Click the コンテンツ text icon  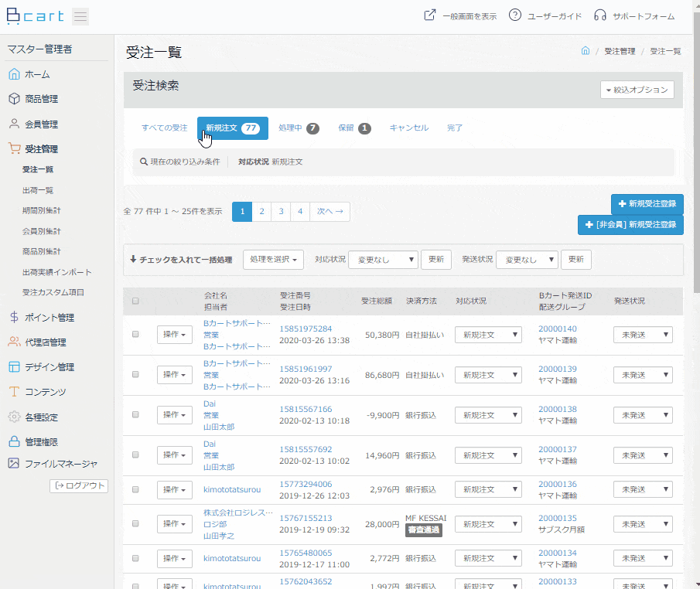[x=14, y=392]
